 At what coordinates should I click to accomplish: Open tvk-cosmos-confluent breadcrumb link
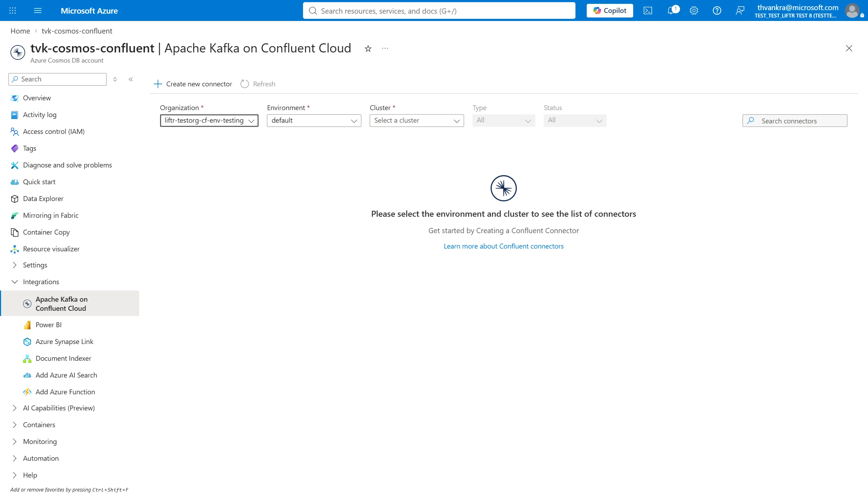point(77,31)
